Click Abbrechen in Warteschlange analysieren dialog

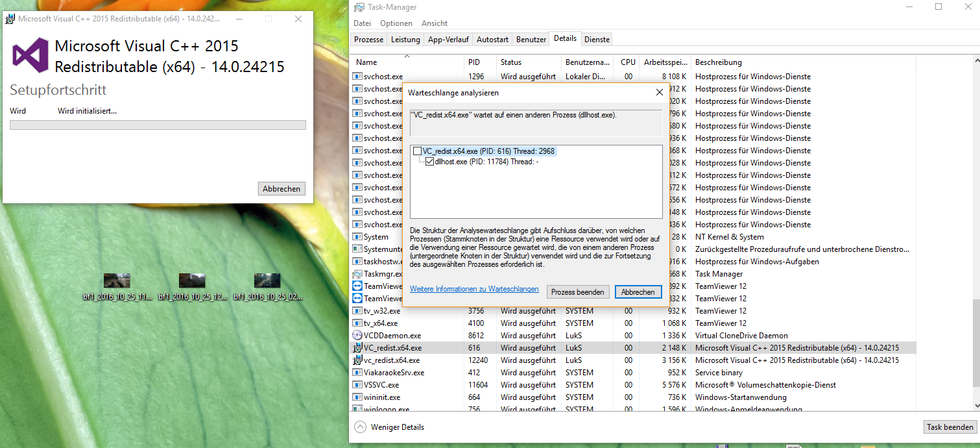[x=638, y=292]
